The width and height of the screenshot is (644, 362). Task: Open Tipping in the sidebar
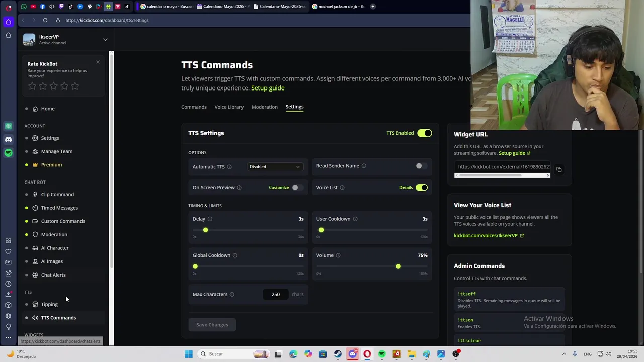[49, 304]
